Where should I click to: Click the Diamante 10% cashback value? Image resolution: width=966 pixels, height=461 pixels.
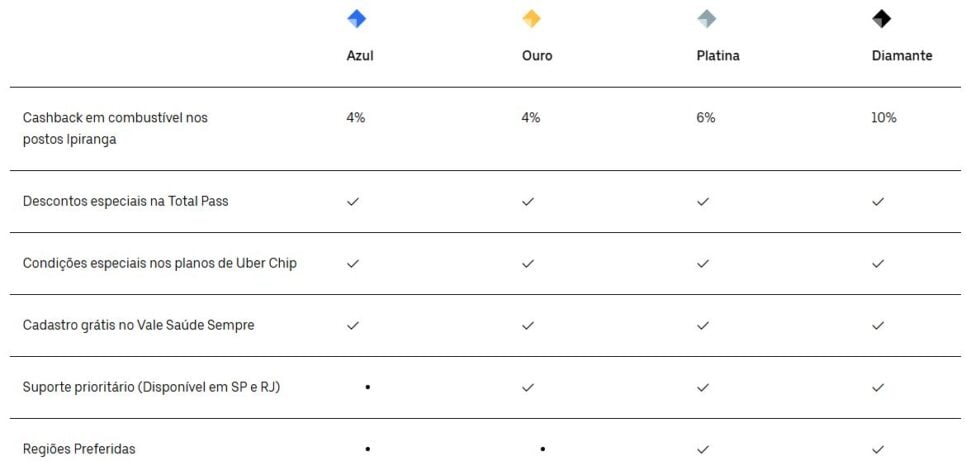pos(883,118)
